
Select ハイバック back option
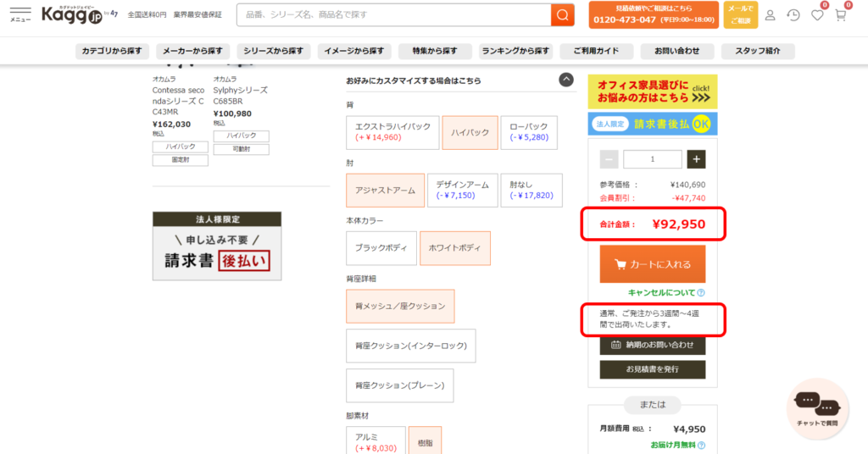[470, 132]
